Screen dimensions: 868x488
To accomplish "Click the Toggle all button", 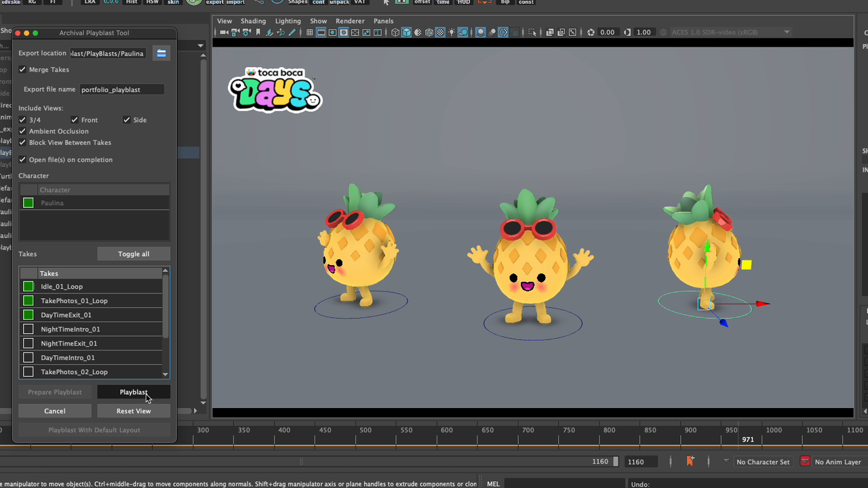I will point(134,253).
